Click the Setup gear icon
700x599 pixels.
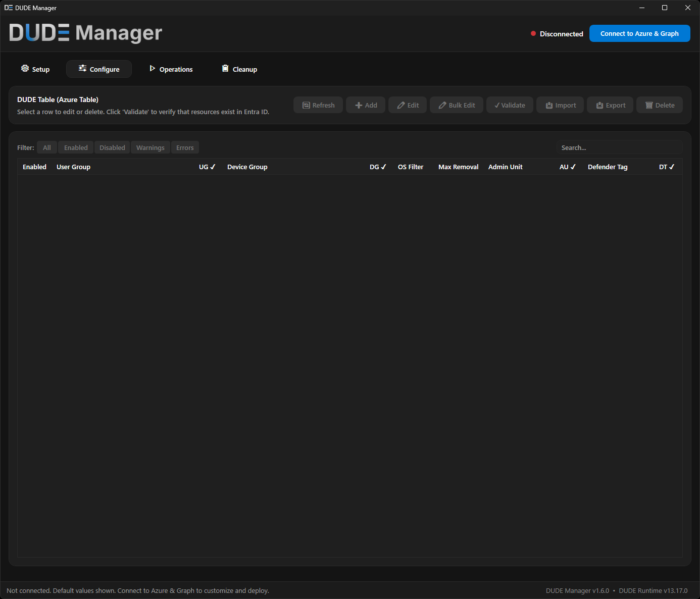[x=25, y=68]
